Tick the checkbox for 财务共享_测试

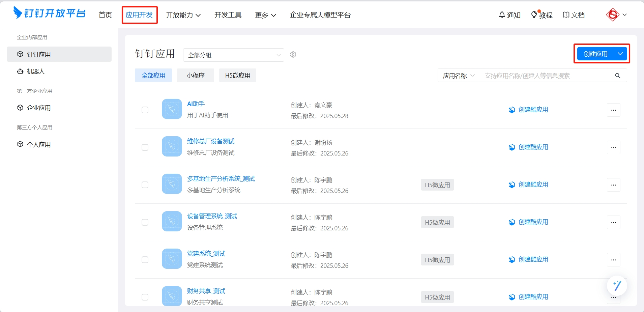tap(145, 297)
